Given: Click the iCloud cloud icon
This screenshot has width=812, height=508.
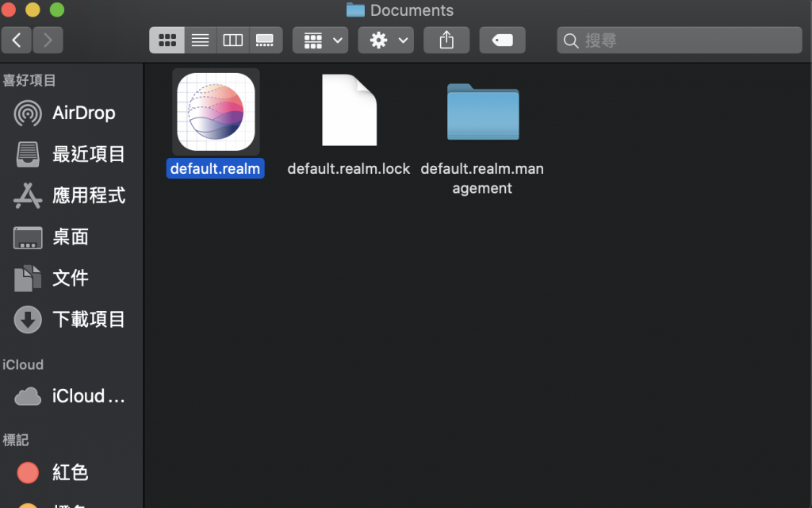Looking at the screenshot, I should click(28, 397).
